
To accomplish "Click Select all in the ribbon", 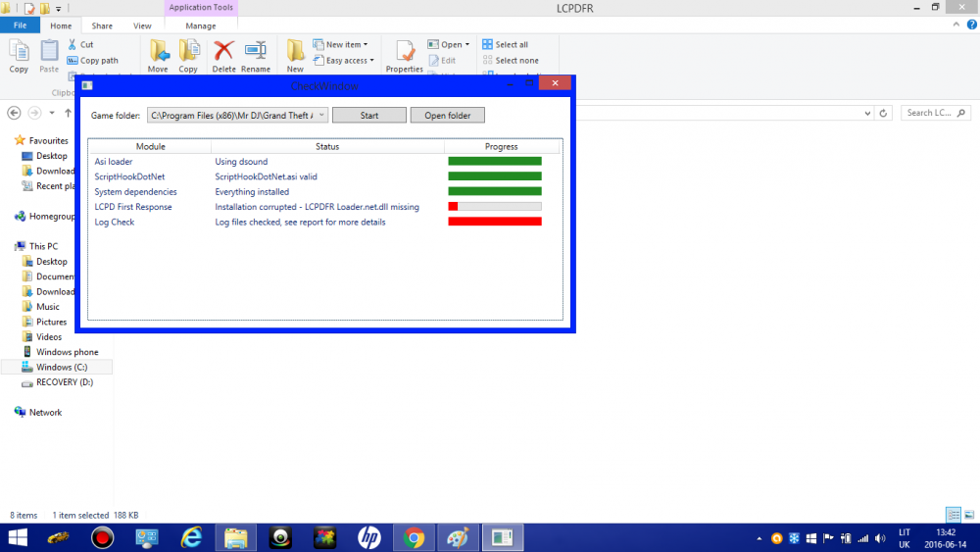I will pyautogui.click(x=505, y=44).
